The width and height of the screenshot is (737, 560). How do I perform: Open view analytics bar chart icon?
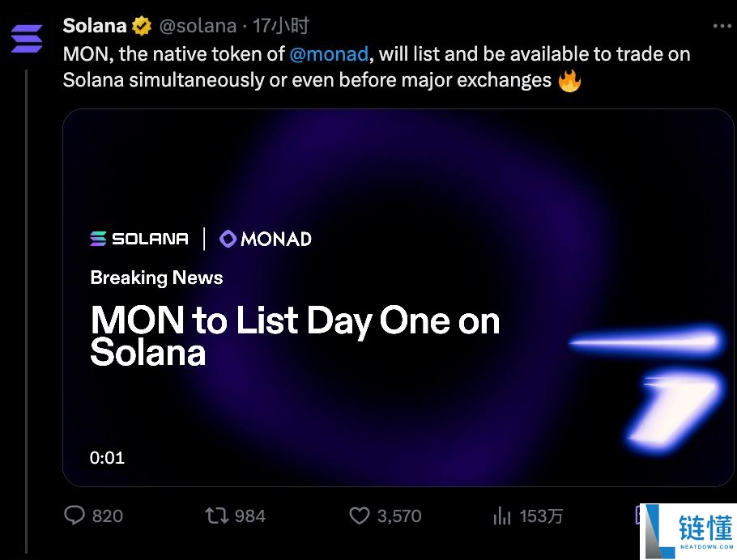(x=502, y=515)
